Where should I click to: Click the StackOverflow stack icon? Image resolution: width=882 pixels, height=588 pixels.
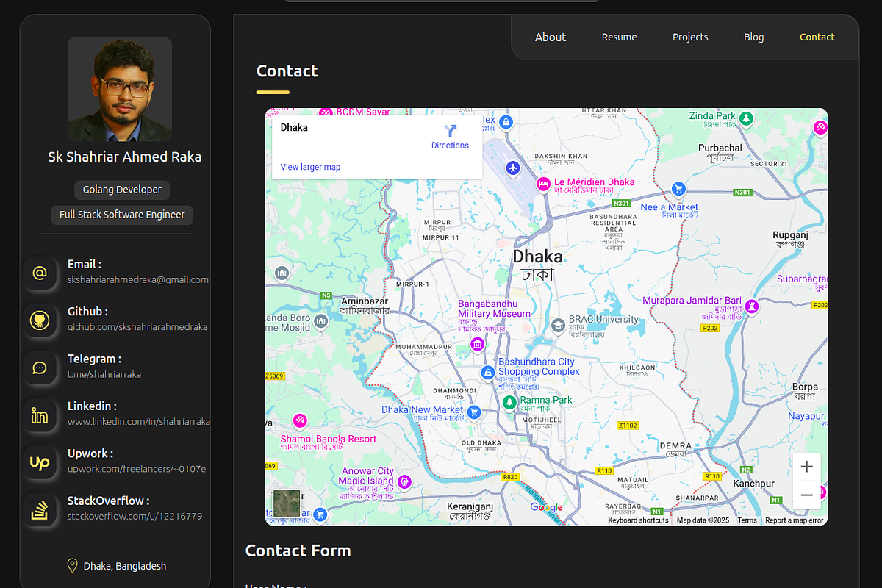pos(40,510)
